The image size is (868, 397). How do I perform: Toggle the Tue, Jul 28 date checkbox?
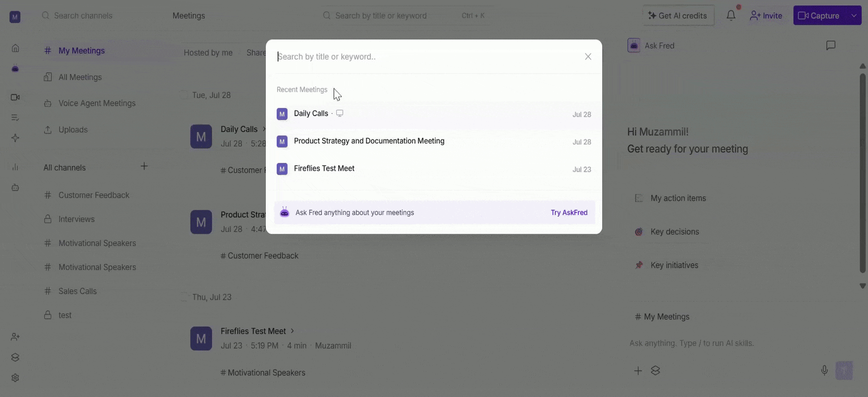[184, 95]
